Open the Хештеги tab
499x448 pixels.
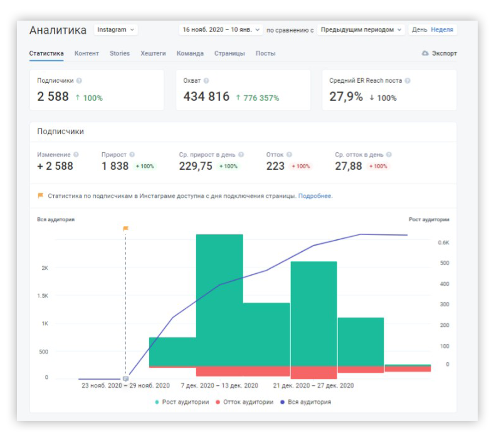(153, 53)
